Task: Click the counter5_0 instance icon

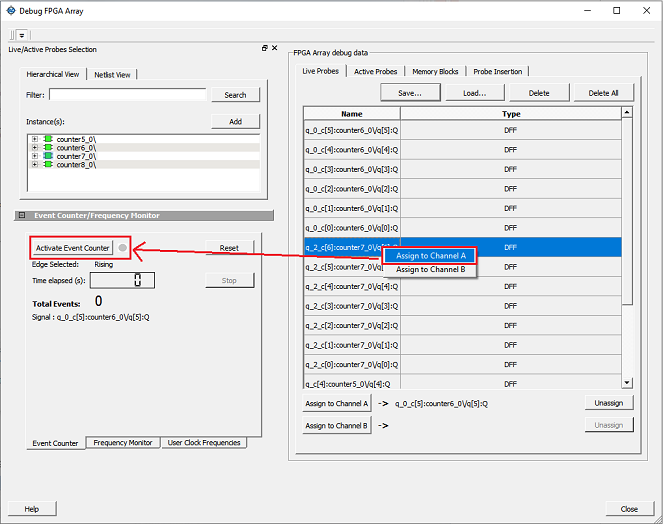Action: [x=47, y=138]
